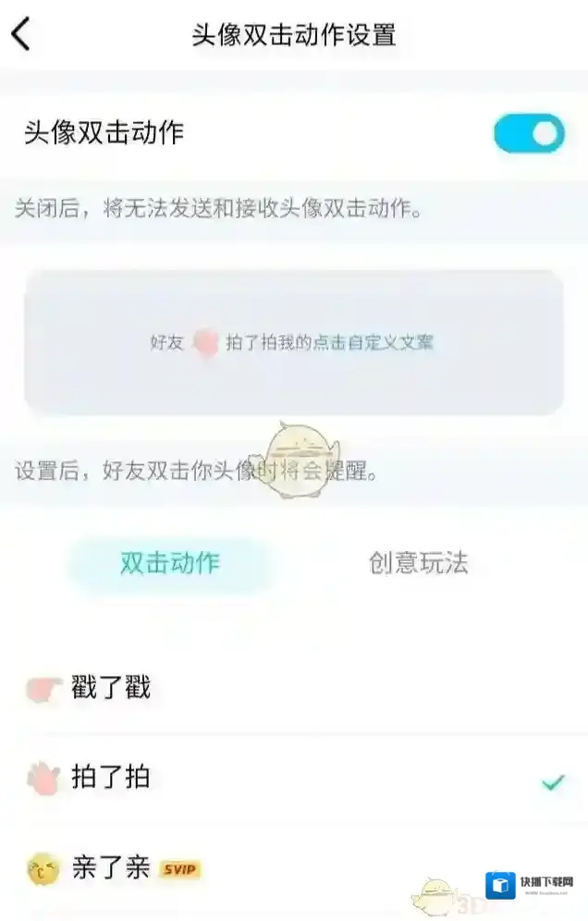588x921 pixels.
Task: Tap the back arrow in the header
Action: pyautogui.click(x=21, y=34)
